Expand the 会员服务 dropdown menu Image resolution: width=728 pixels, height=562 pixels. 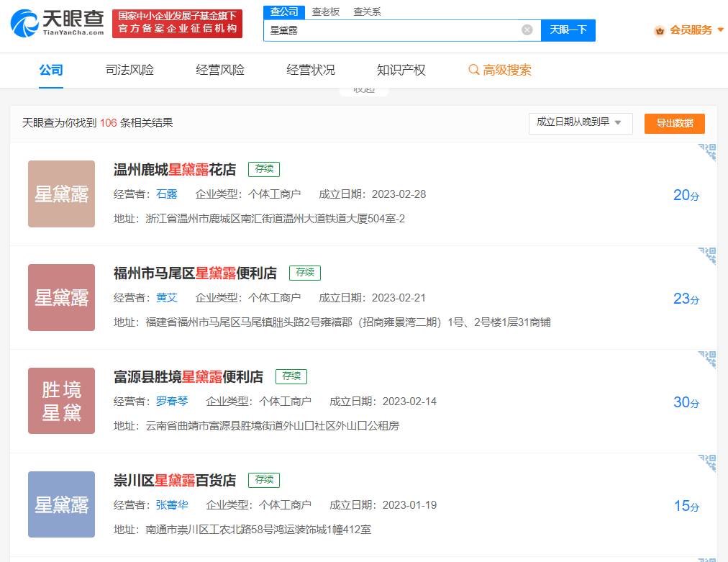pyautogui.click(x=720, y=30)
